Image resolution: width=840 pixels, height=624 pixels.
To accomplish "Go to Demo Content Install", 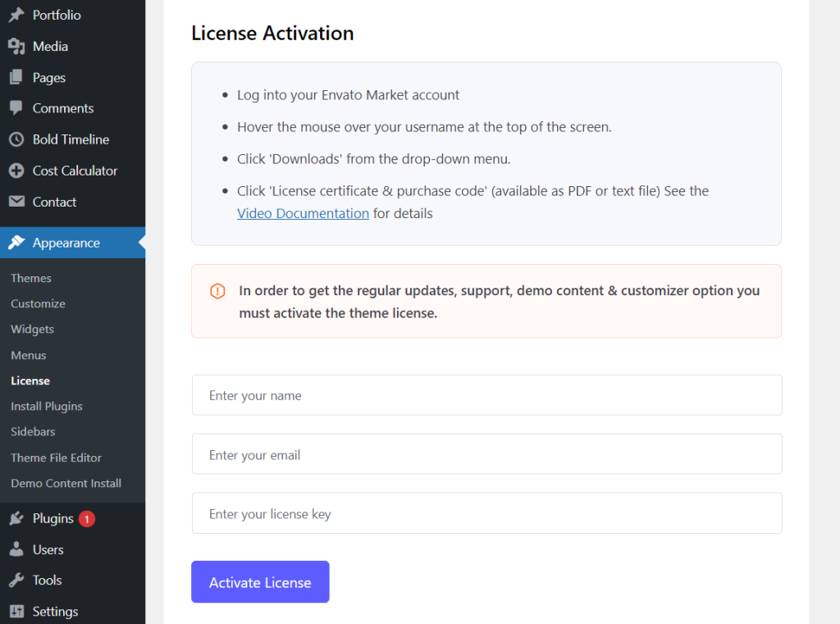I will (x=66, y=483).
